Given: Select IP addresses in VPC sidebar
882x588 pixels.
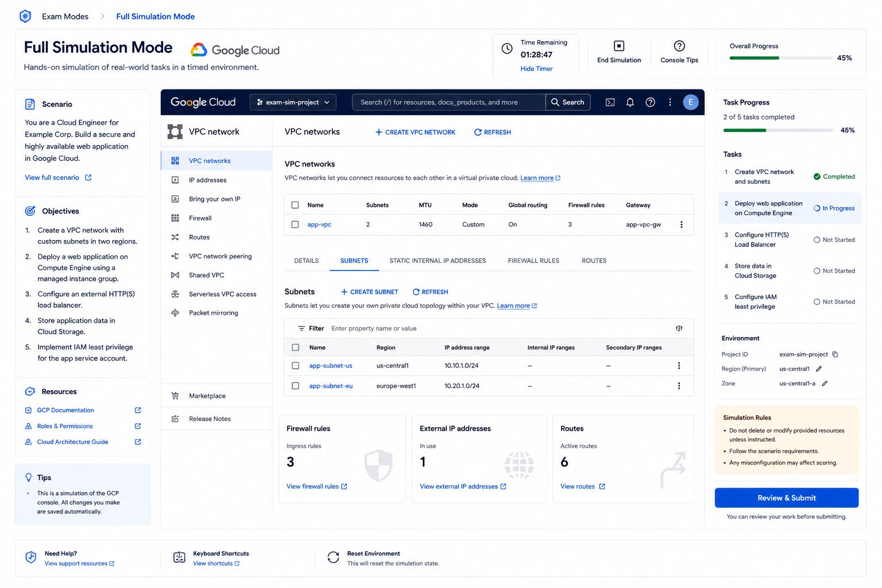Looking at the screenshot, I should [x=216, y=180].
